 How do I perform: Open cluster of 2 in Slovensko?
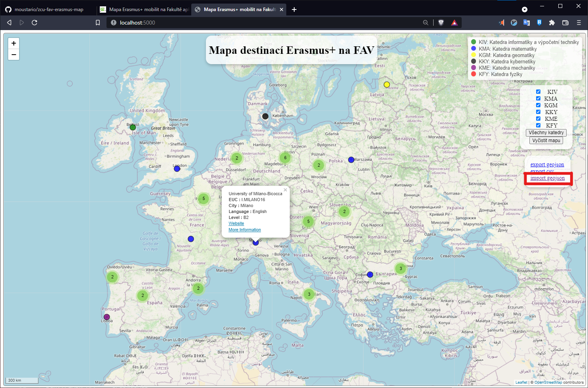344,211
